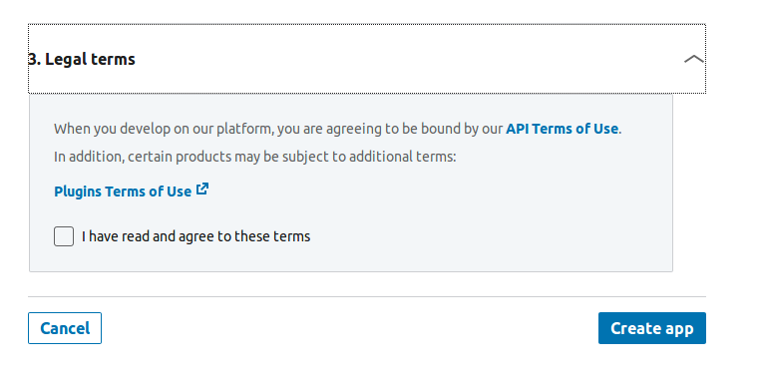Open the new-window arrow icon after 'Use'
Image resolution: width=765 pixels, height=383 pixels.
pyautogui.click(x=202, y=189)
